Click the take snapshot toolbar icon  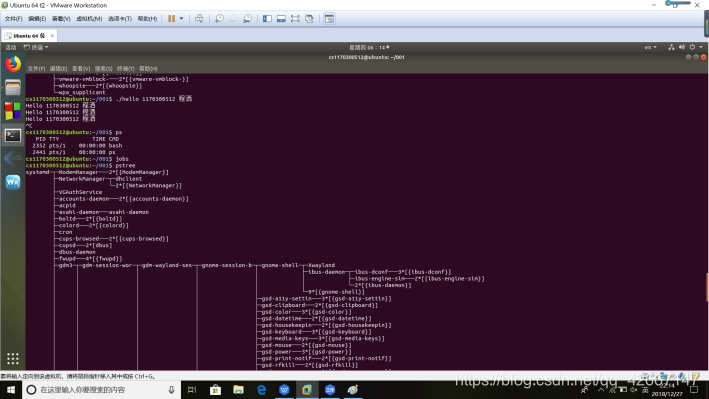coord(219,19)
